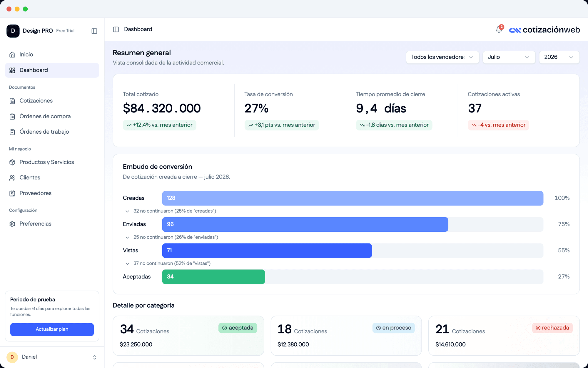Click the Dashboard grid icon

[x=12, y=70]
